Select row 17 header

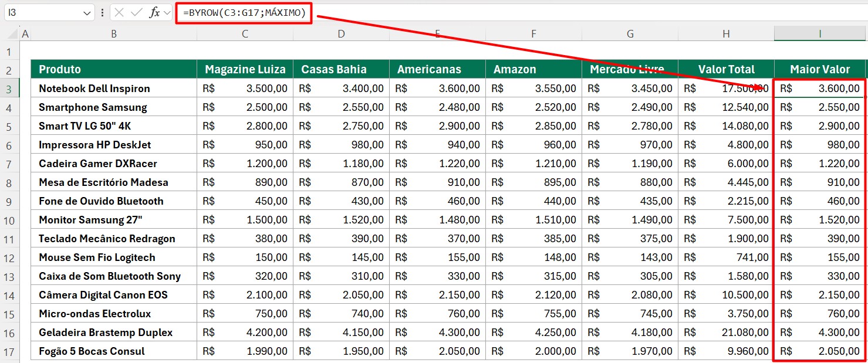[x=9, y=351]
